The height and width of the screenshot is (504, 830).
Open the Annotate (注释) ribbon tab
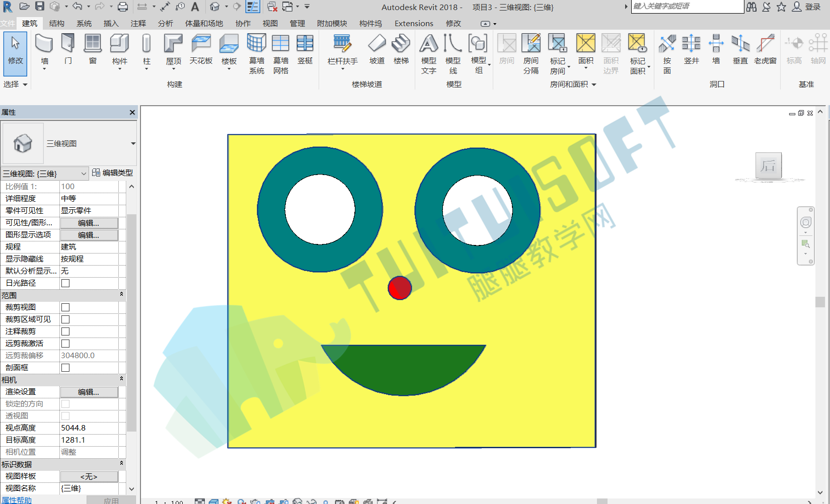click(138, 24)
